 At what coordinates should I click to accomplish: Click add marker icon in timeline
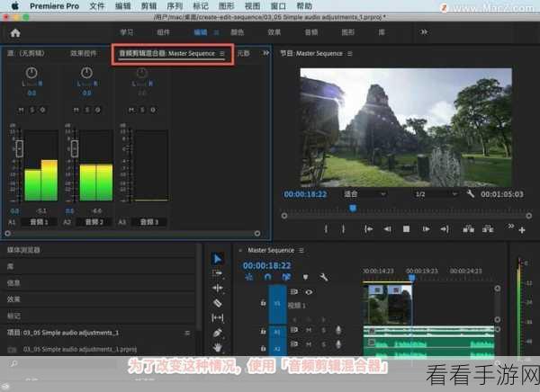click(305, 277)
